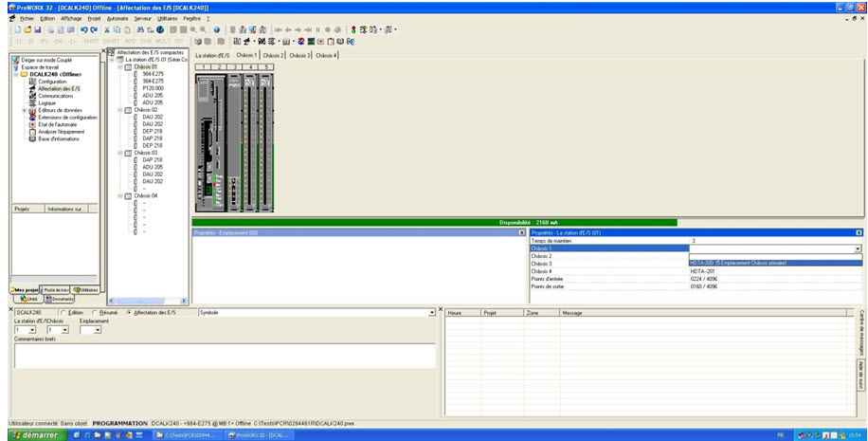The height and width of the screenshot is (441, 868).
Task: Click the green display panel toolbar icon
Action: tap(311, 42)
